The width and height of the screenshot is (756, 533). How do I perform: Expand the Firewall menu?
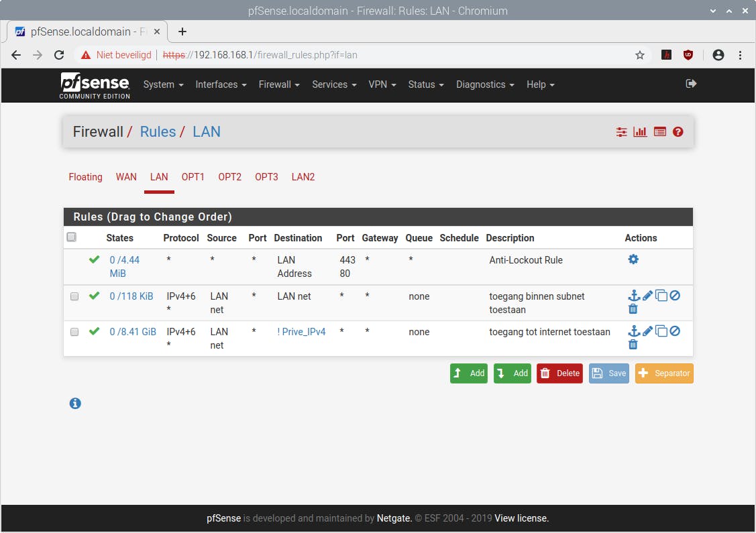[x=279, y=85]
